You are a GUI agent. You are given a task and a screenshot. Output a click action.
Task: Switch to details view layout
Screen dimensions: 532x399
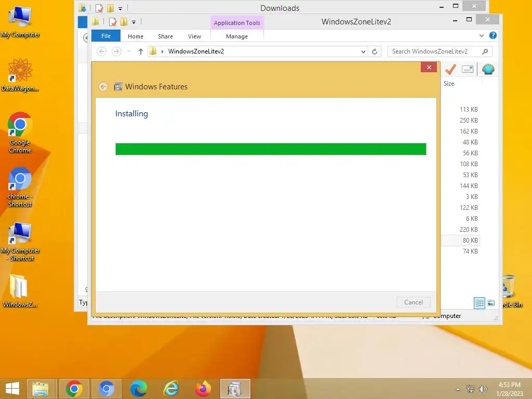480,303
